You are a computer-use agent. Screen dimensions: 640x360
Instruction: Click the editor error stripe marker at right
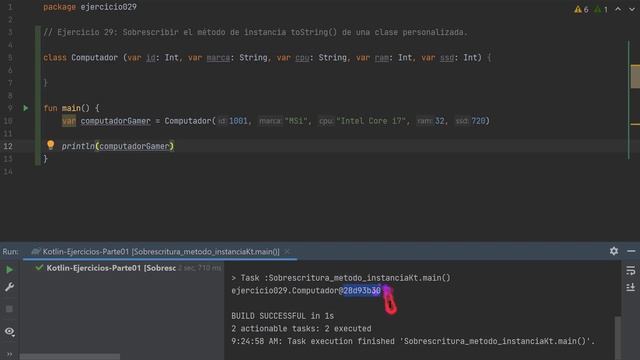pos(635,76)
